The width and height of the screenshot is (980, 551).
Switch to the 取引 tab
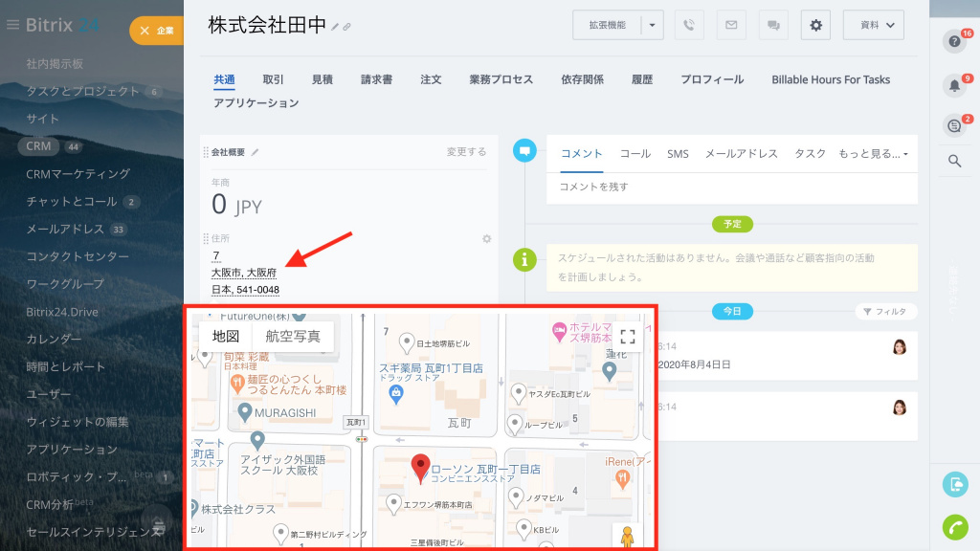coord(273,79)
